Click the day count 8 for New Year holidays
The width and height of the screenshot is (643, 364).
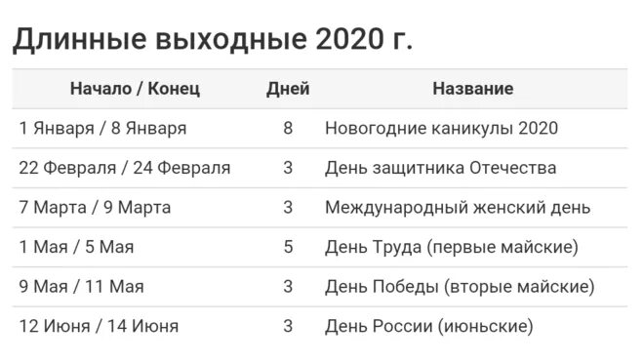tap(288, 128)
